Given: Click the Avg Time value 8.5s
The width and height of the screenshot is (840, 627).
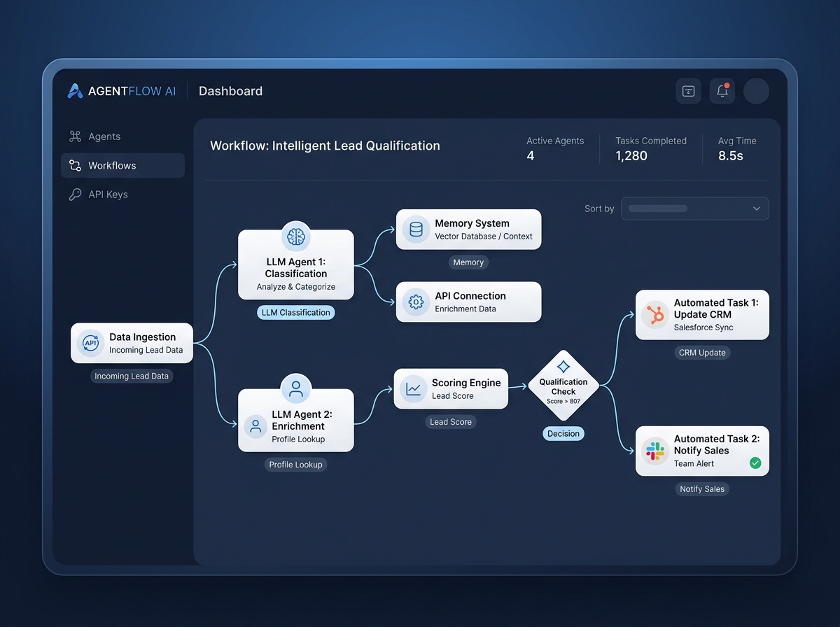Looking at the screenshot, I should (731, 156).
